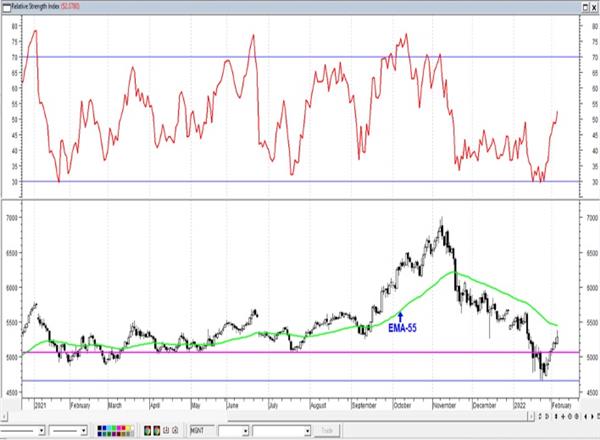Pick the black color swatch in the palette
600x440 pixels.
coord(99,428)
